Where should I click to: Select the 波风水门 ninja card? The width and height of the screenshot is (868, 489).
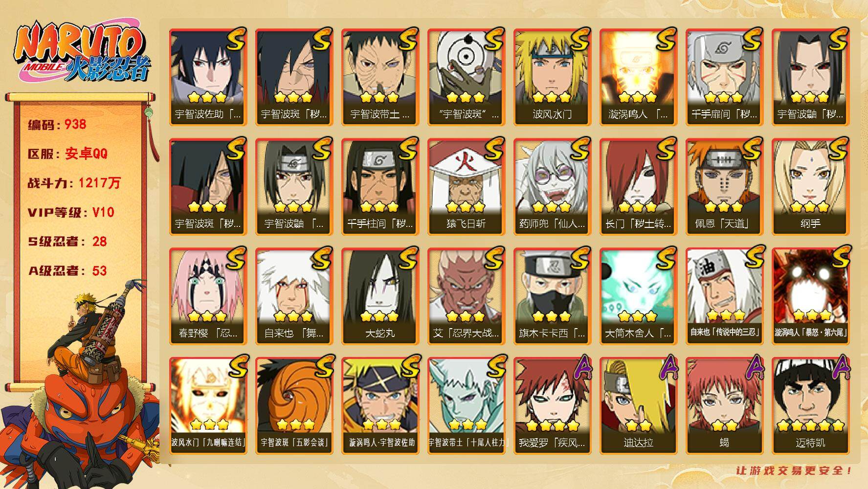(552, 77)
